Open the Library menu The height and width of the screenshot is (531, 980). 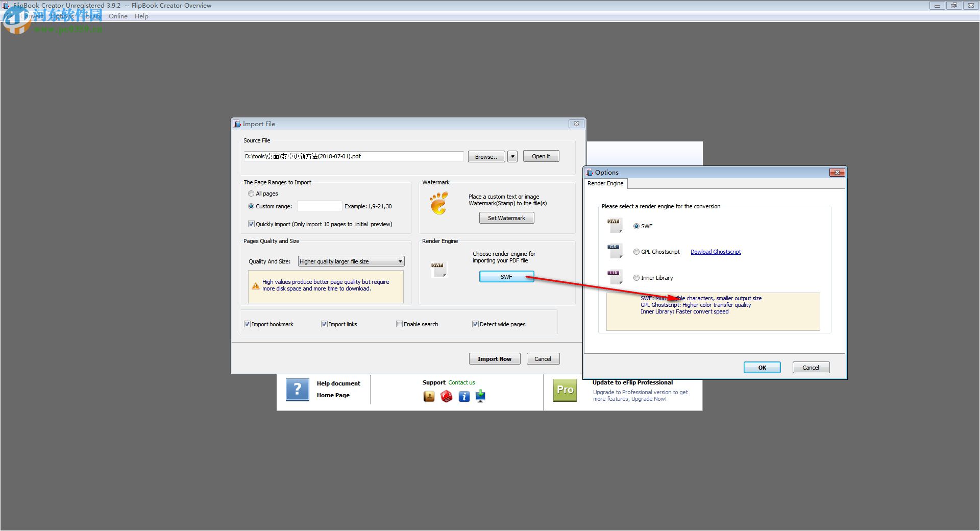(x=90, y=16)
